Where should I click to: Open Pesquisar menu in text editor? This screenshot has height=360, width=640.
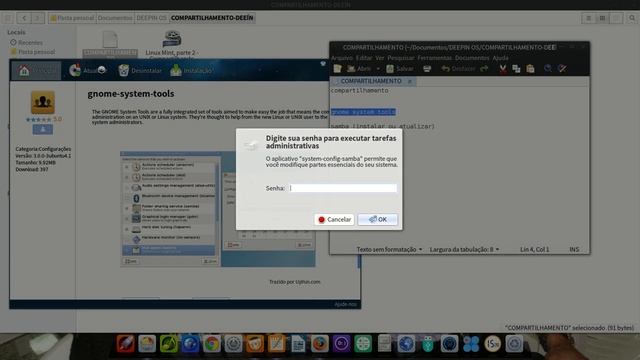[400, 58]
